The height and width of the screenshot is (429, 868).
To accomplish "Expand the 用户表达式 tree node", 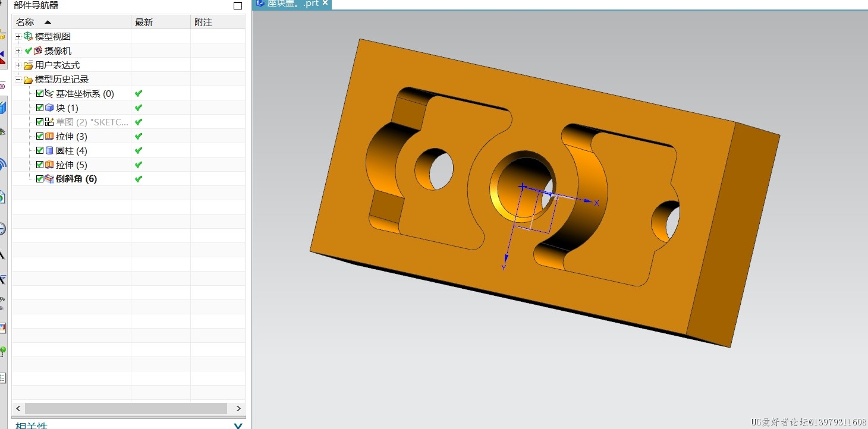I will pos(18,65).
